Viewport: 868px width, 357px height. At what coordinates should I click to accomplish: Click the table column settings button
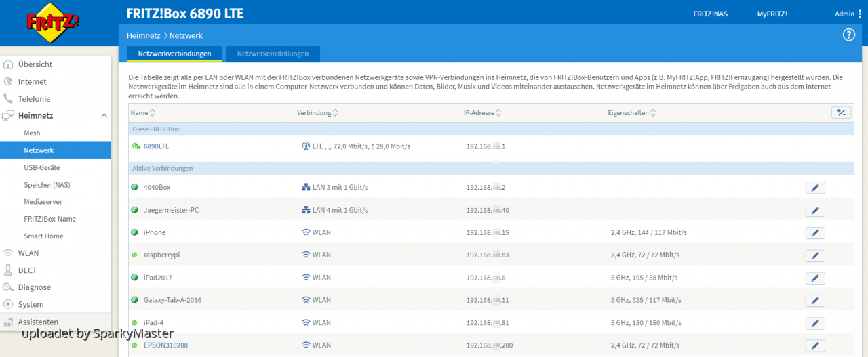click(841, 112)
